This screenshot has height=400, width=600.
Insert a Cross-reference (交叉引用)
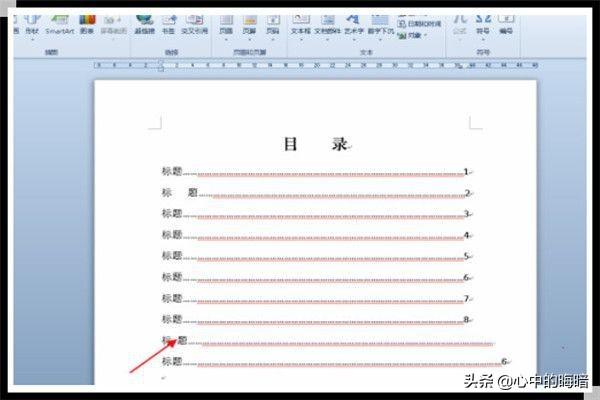coord(194,26)
